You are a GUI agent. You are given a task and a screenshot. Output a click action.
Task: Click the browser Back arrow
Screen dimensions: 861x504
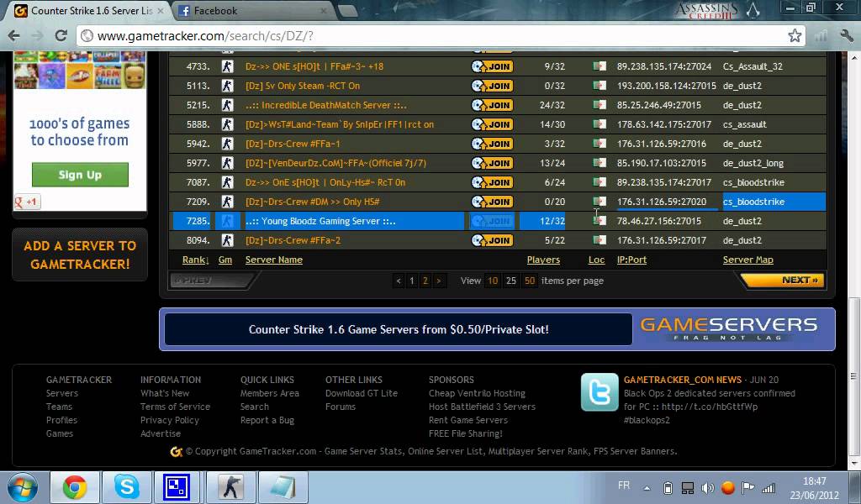click(14, 35)
